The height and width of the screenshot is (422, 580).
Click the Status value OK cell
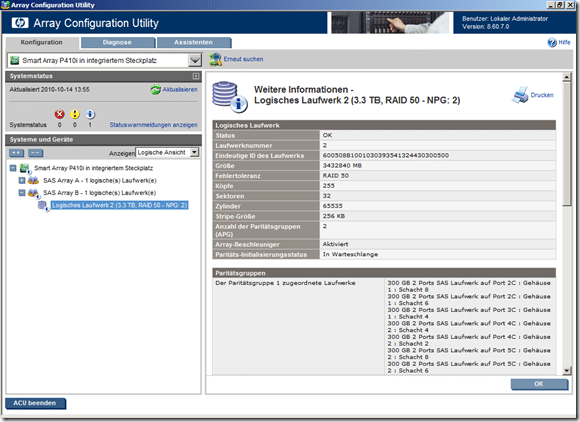438,135
